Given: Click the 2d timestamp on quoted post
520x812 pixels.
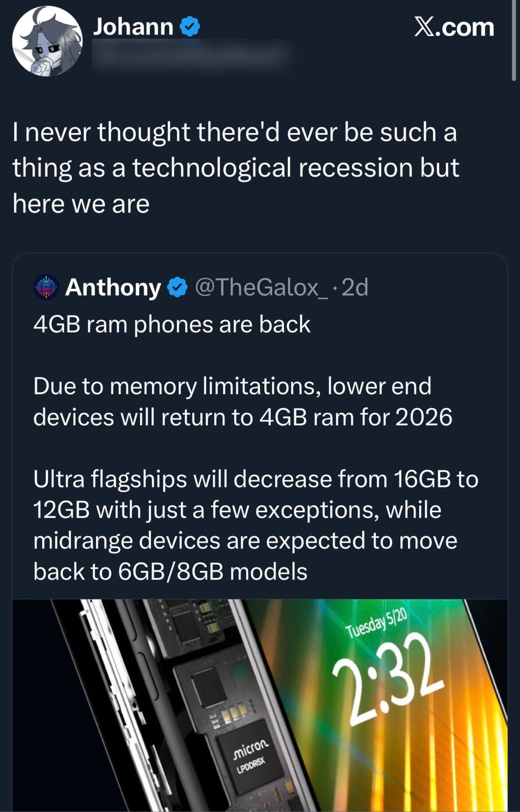Looking at the screenshot, I should 355,288.
